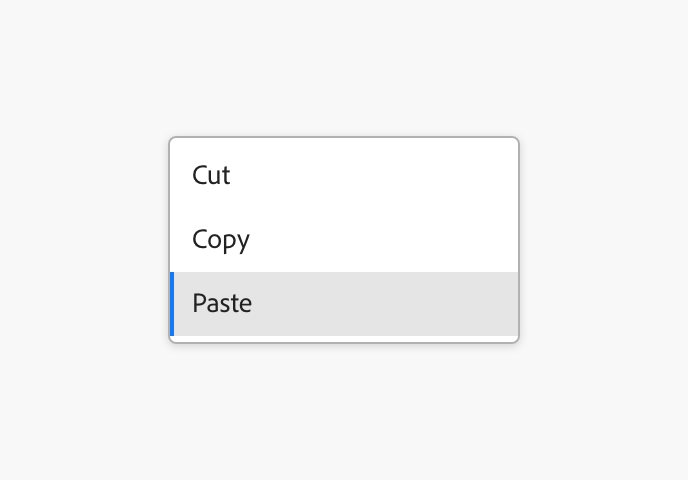Click the Copy text label

click(x=221, y=240)
